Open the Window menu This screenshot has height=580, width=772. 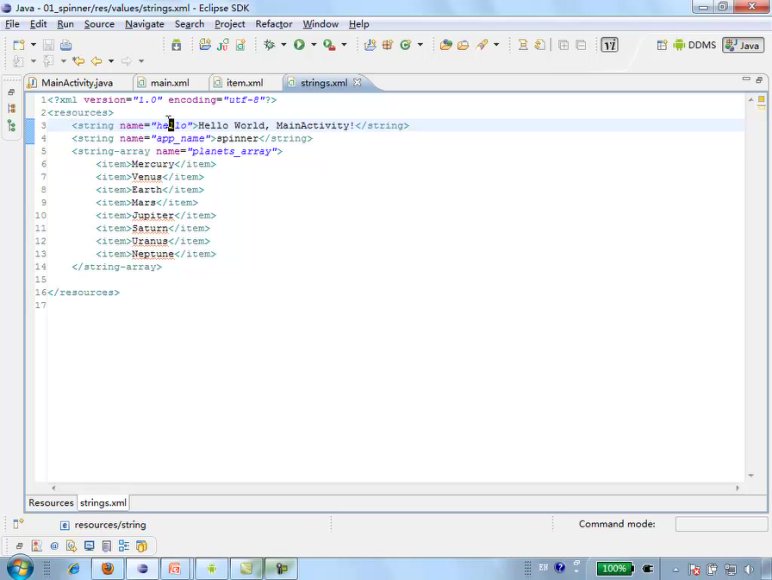(321, 24)
